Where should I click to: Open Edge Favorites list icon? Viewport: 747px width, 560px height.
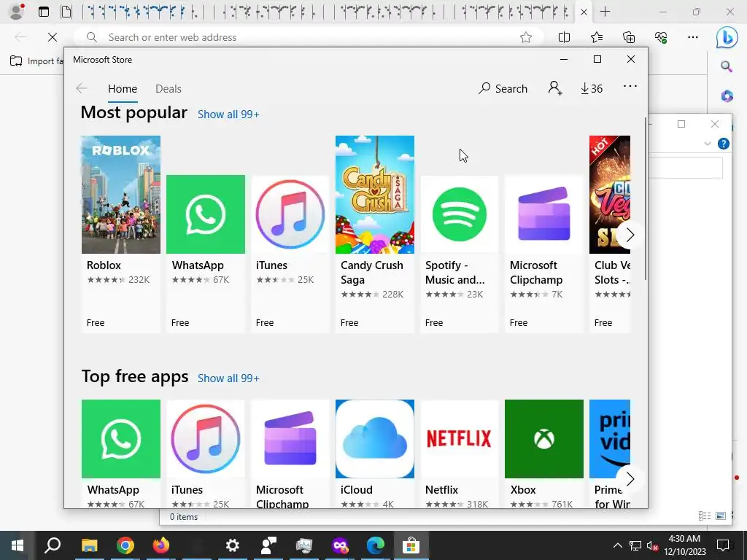click(597, 37)
